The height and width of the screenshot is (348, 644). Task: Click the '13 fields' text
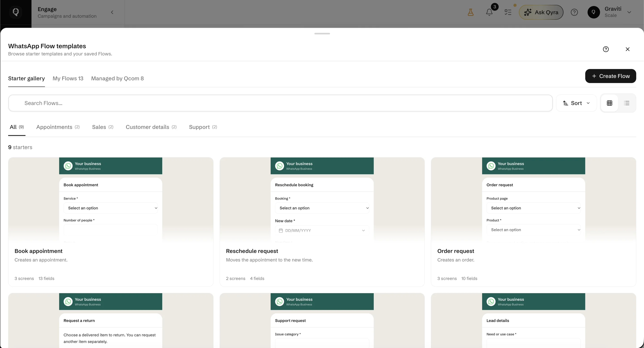tap(46, 278)
